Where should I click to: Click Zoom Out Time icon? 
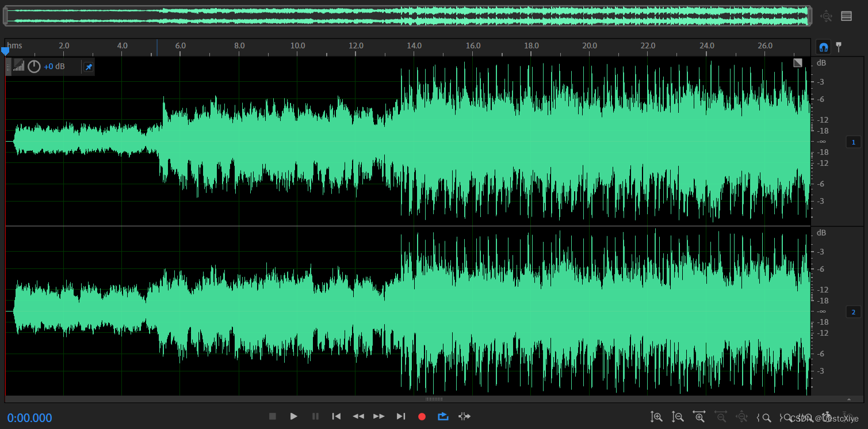click(720, 417)
